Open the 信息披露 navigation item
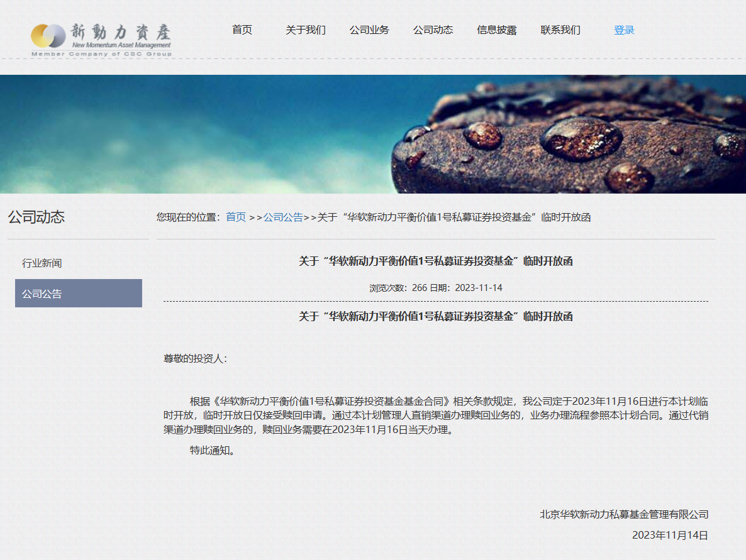Viewport: 746px width, 560px height. click(496, 30)
